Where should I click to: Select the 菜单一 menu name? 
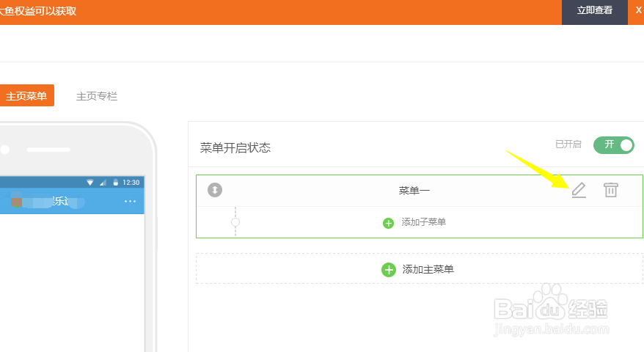(x=414, y=191)
